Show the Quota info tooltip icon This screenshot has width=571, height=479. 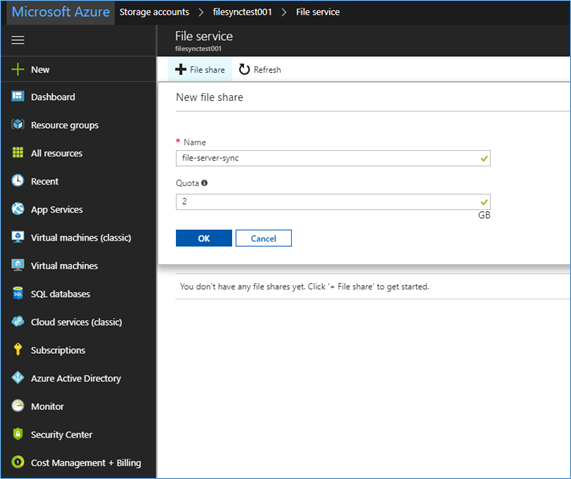tap(204, 183)
